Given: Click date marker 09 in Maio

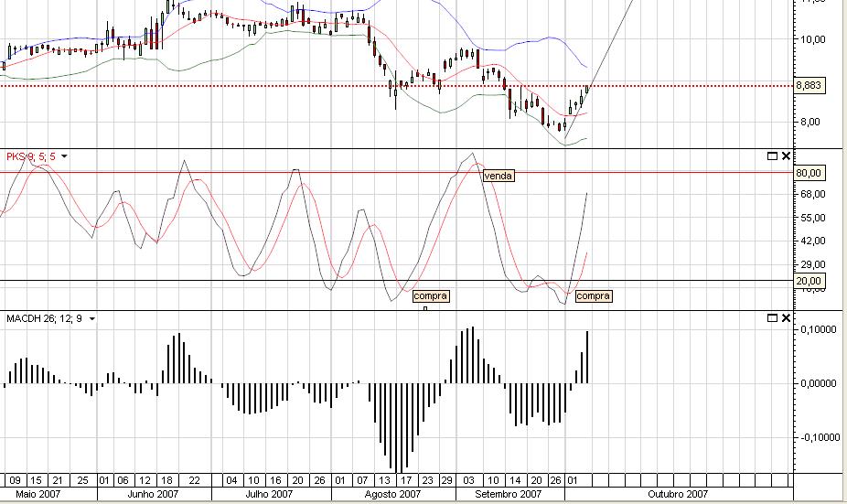Looking at the screenshot, I should click(16, 480).
